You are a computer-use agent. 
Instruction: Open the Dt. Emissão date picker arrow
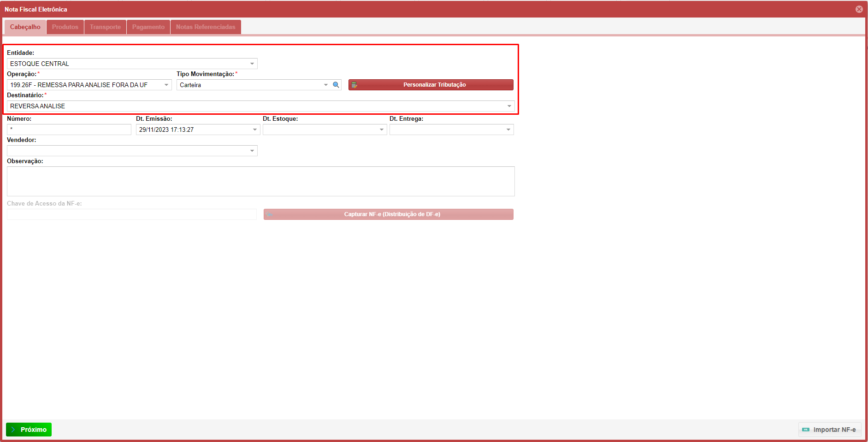coord(255,130)
